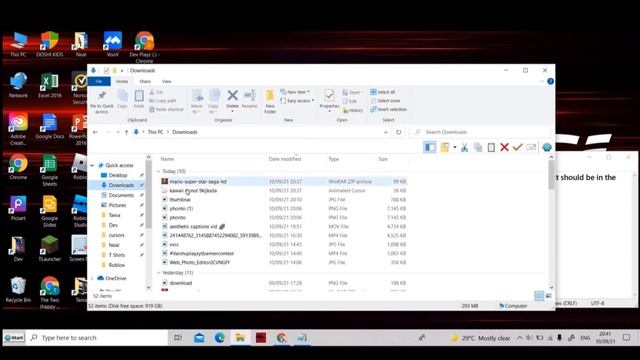
Task: Expand the address bar history dropdown
Action: (385, 132)
